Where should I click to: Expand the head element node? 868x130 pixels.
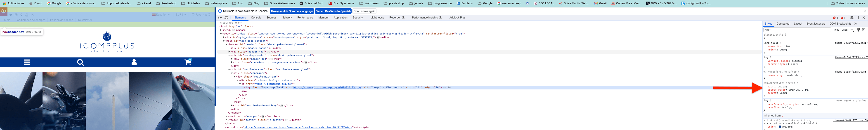[x=221, y=30]
